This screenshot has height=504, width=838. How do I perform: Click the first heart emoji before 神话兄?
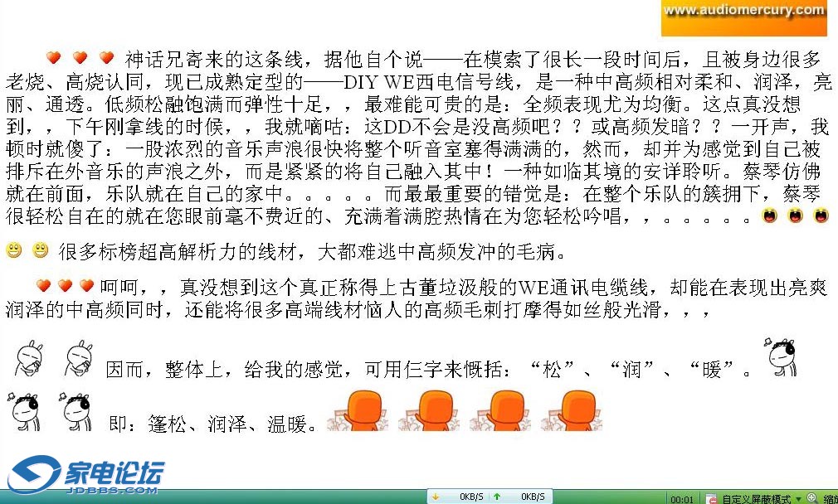53,58
